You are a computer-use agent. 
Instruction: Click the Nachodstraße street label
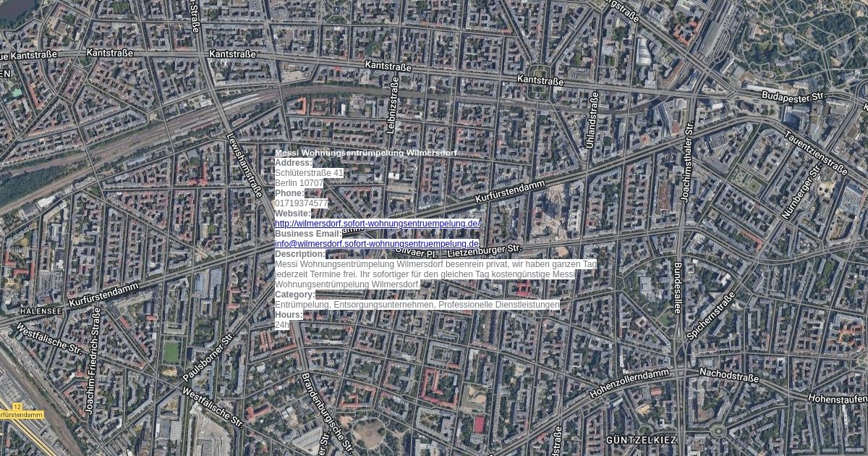coord(728,375)
